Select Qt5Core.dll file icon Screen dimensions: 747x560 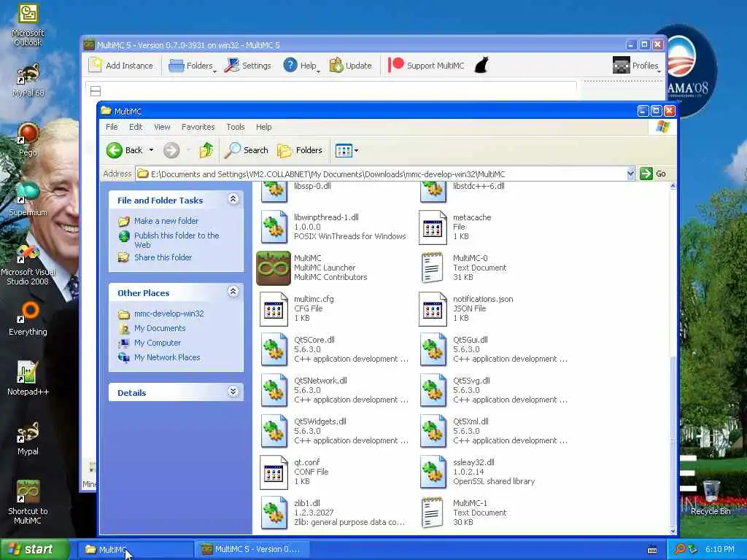[274, 350]
